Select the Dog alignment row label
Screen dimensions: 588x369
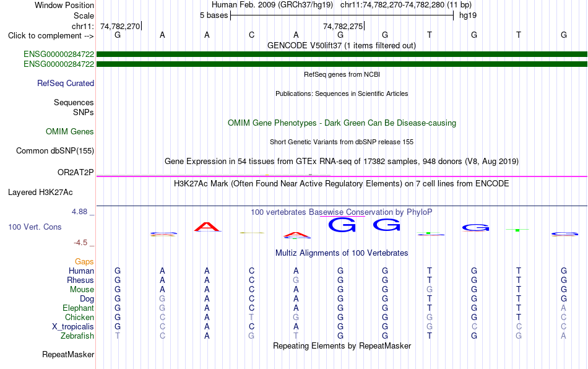(87, 299)
